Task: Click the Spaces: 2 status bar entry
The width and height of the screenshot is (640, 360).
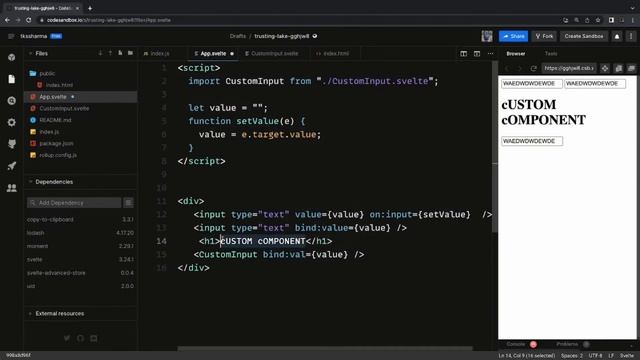Action: tap(571, 356)
